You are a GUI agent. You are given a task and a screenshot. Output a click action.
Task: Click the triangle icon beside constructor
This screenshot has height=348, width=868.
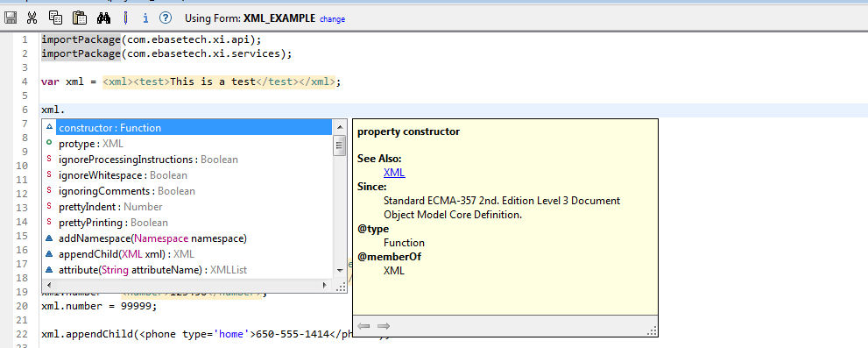point(49,127)
